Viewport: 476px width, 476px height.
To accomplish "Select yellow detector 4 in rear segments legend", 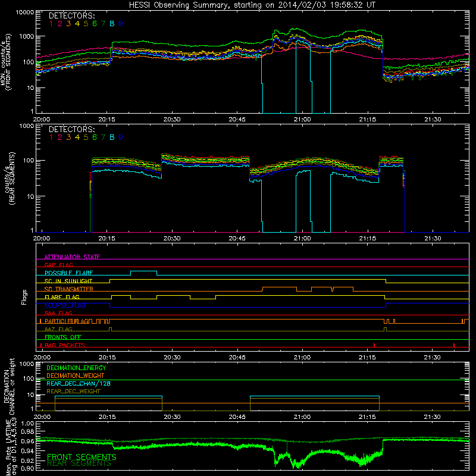I will pyautogui.click(x=77, y=137).
